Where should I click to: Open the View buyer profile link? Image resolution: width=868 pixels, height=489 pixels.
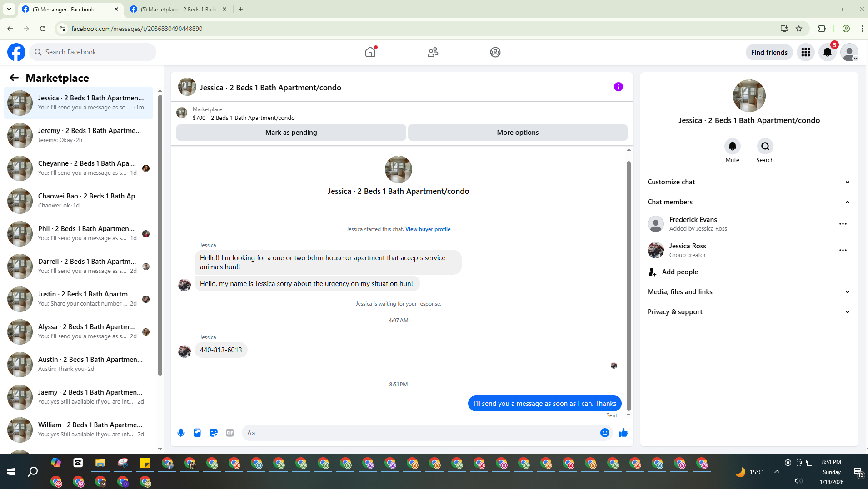pos(428,229)
